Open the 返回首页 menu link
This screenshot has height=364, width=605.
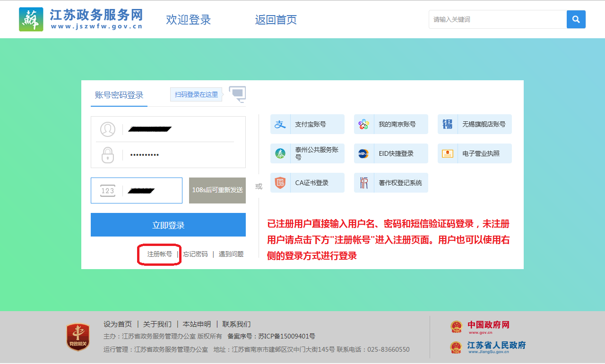tap(276, 20)
